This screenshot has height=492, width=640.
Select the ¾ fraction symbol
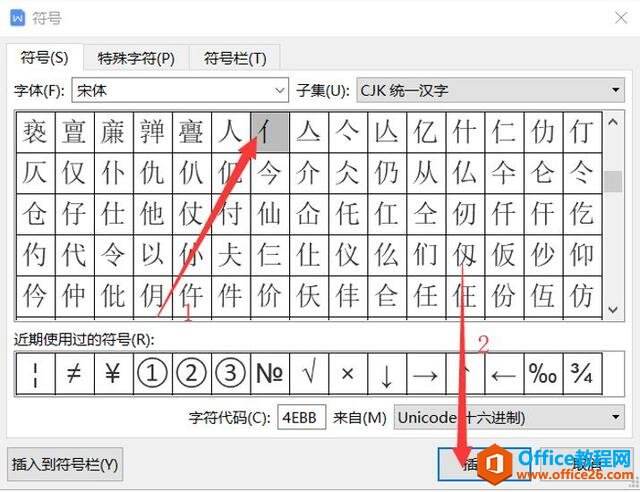(582, 374)
